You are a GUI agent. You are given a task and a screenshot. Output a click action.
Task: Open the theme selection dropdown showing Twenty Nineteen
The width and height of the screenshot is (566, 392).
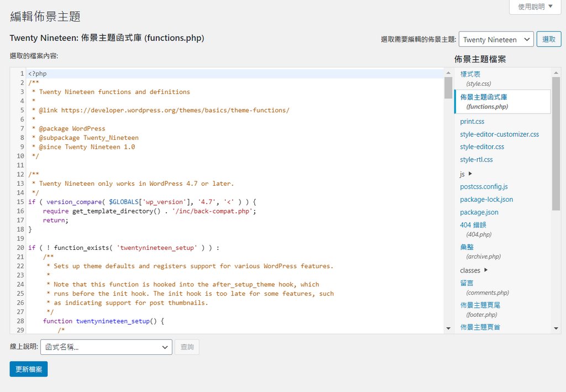(496, 39)
